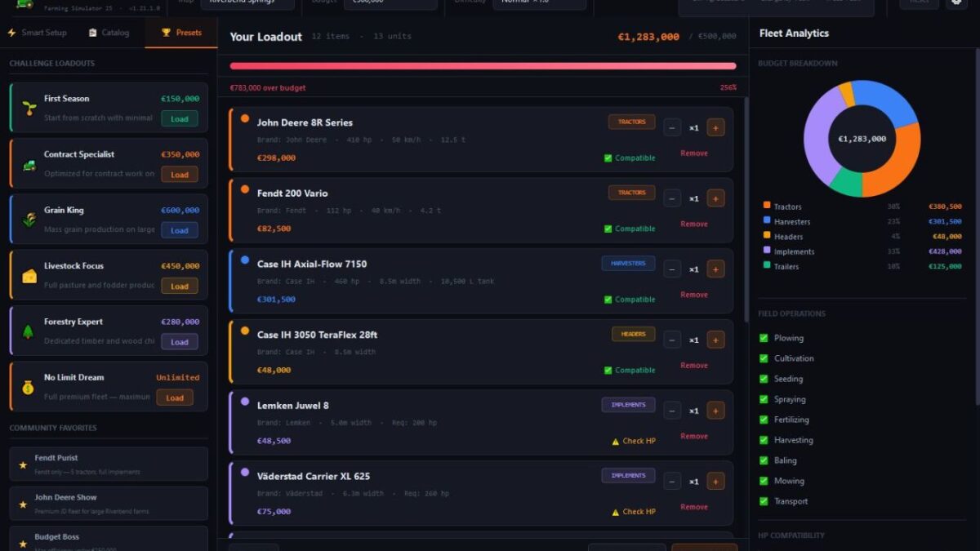
Task: Remove Case IH 3050 TeraFlex from loadout
Action: pos(694,366)
